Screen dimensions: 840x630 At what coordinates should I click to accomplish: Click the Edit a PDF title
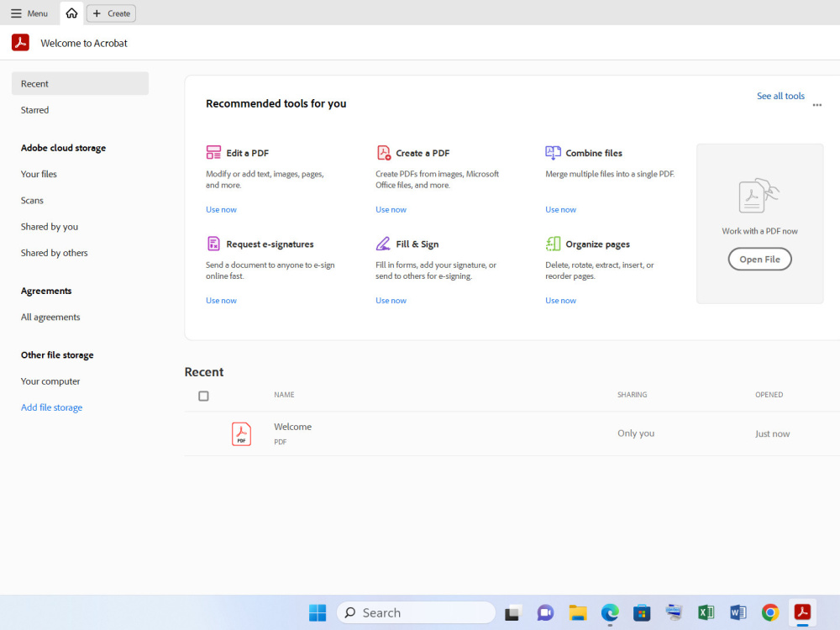248,153
